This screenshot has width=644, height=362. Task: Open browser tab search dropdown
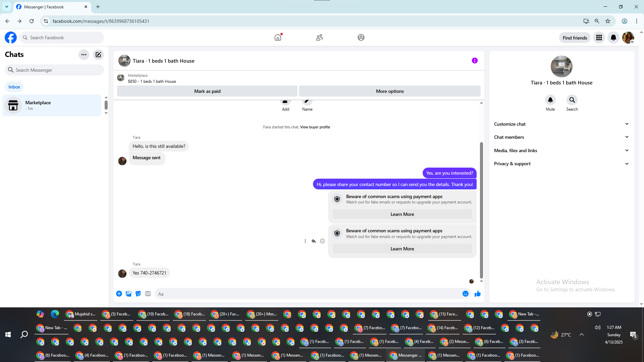(x=7, y=7)
